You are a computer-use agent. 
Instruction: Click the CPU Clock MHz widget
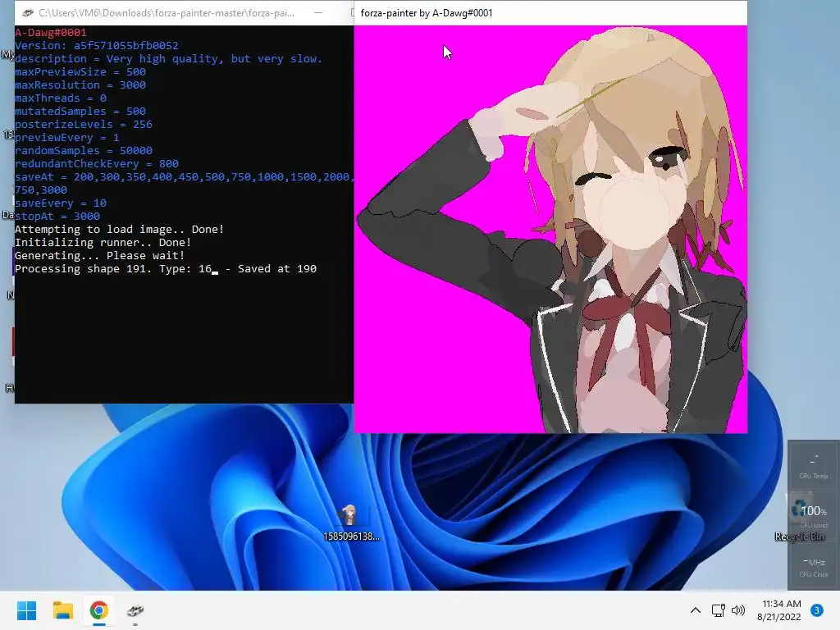[x=813, y=567]
